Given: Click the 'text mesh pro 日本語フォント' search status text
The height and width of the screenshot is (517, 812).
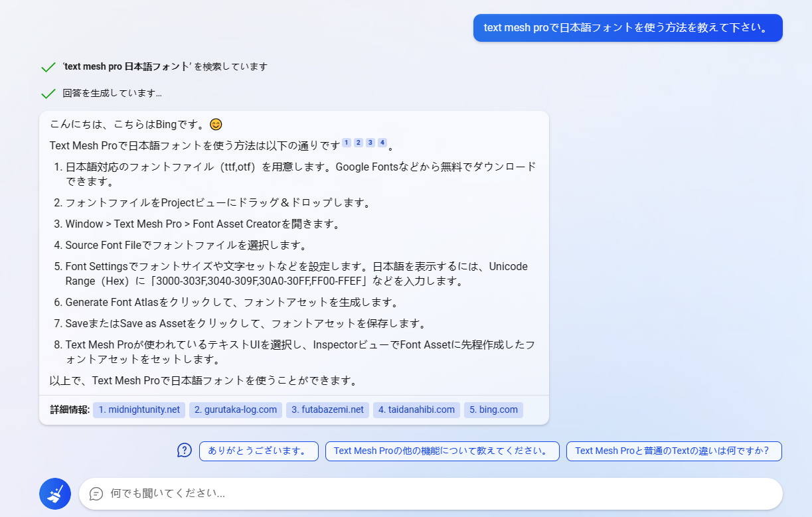Looking at the screenshot, I should (x=165, y=67).
